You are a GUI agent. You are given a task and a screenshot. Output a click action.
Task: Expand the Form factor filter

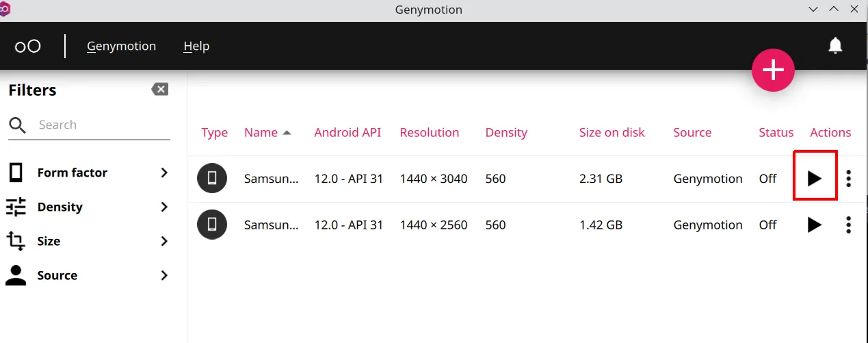click(88, 173)
